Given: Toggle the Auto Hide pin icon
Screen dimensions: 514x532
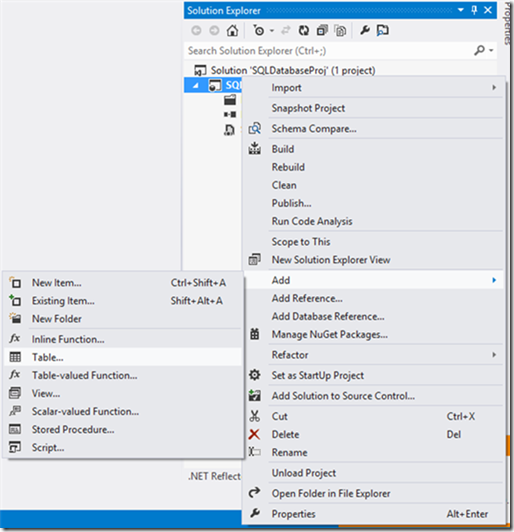Looking at the screenshot, I should 474,10.
